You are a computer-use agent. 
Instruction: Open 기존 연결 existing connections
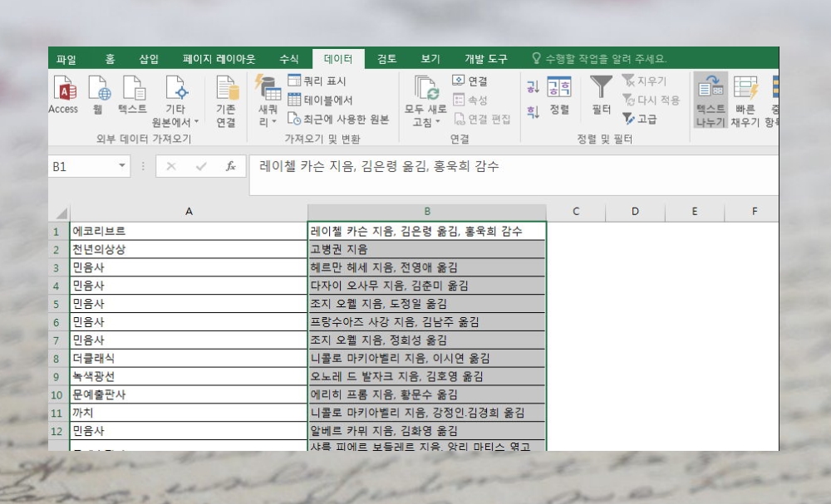tap(226, 101)
